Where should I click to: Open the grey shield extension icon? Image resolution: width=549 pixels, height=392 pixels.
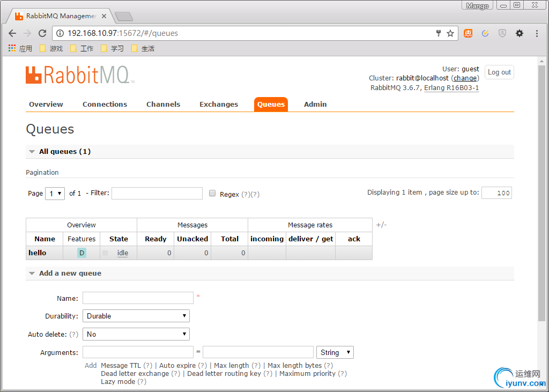[502, 33]
